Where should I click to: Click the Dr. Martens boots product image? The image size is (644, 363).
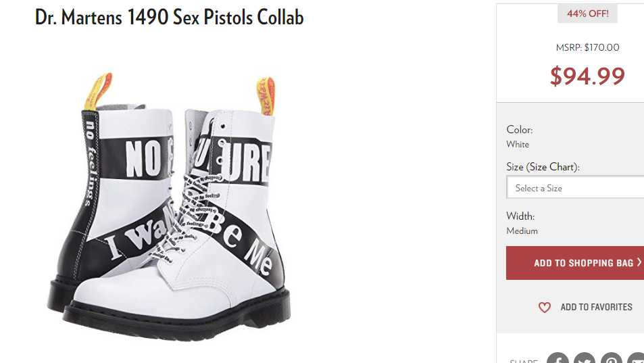point(168,201)
